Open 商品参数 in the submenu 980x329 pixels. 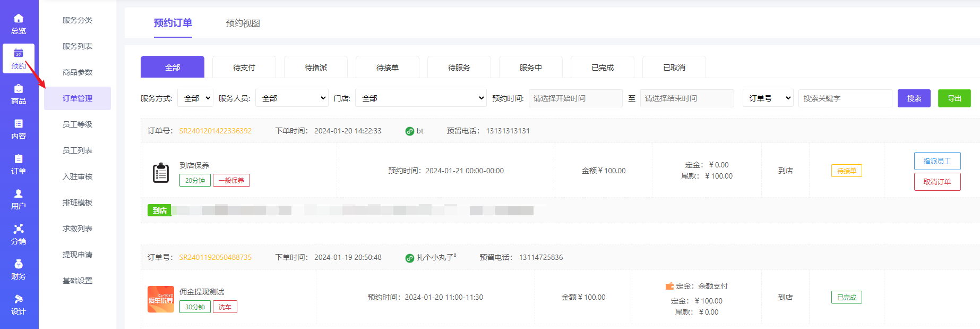tap(78, 72)
